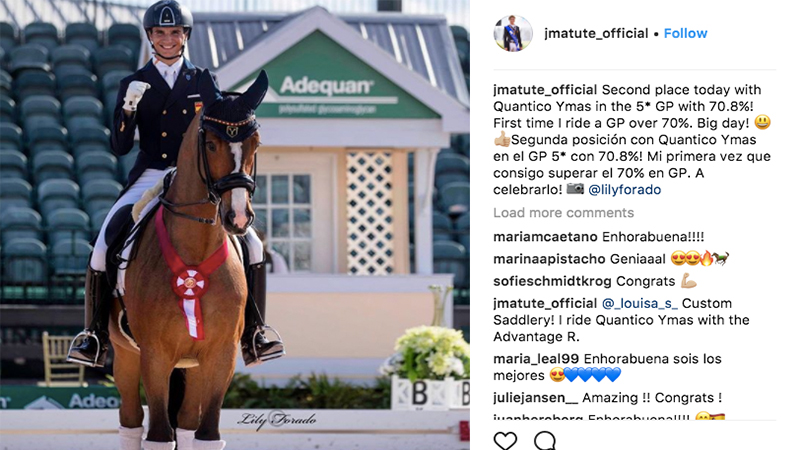The image size is (800, 450).
Task: Click jmatute_official name in the caption
Action: pos(545,90)
